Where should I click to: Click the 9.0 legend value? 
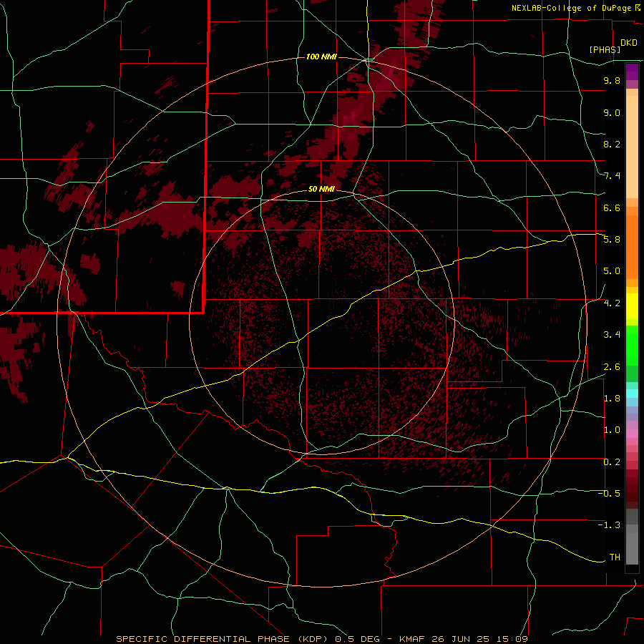[612, 112]
